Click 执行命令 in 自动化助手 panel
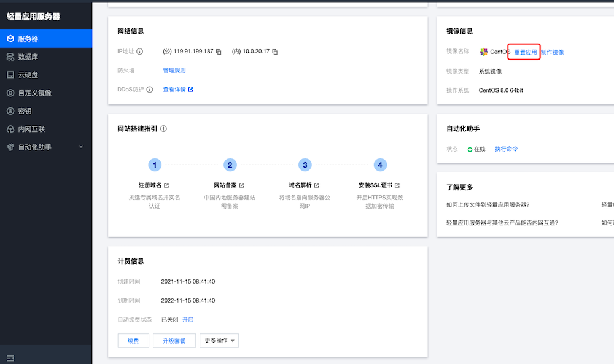This screenshot has height=364, width=614. point(507,149)
